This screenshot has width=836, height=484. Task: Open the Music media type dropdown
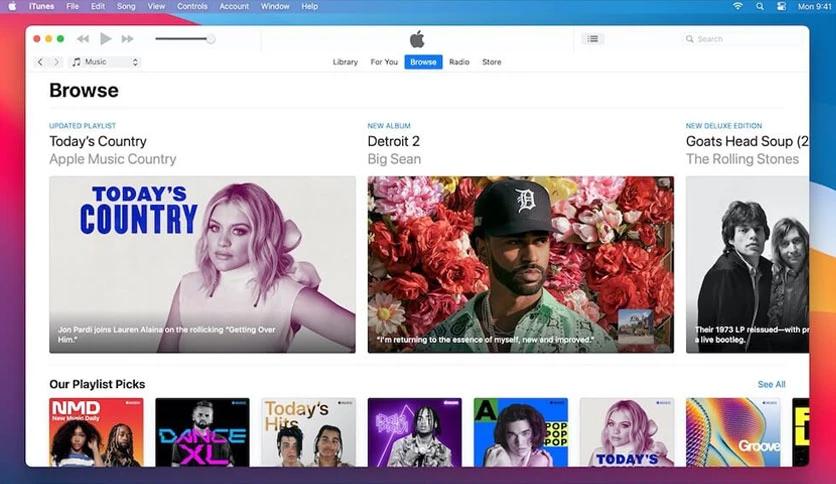[105, 62]
